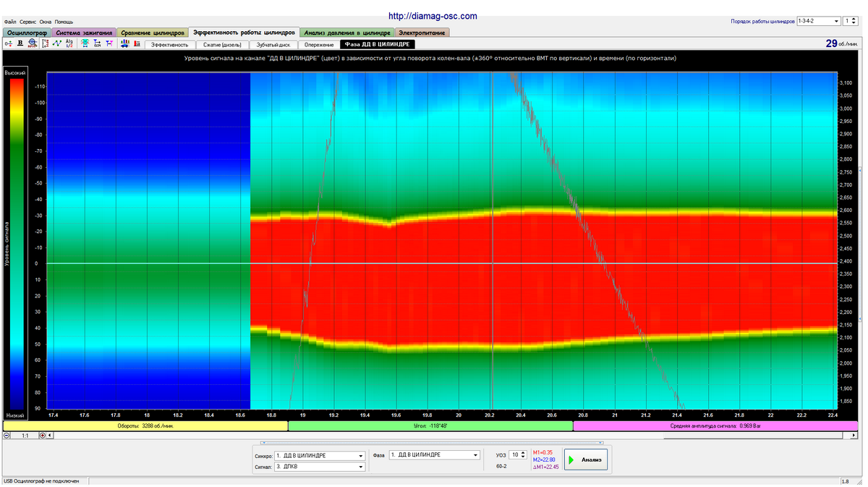The height and width of the screenshot is (487, 868).
Task: Click the M1=0.35 marker readout
Action: [x=542, y=452]
